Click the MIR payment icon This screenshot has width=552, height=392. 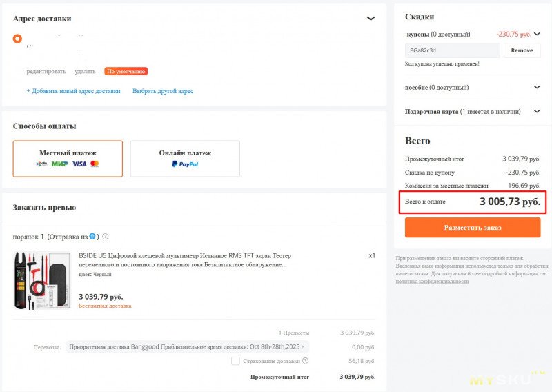[x=59, y=164]
